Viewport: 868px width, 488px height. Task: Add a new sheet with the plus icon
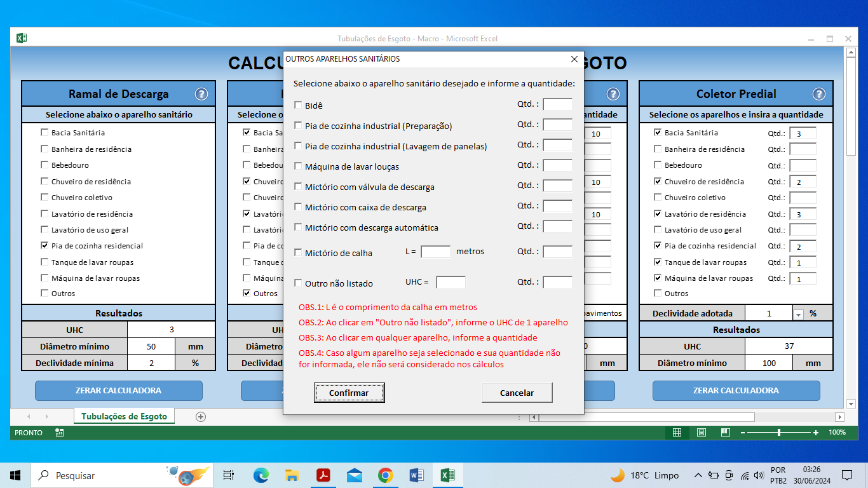pos(201,417)
